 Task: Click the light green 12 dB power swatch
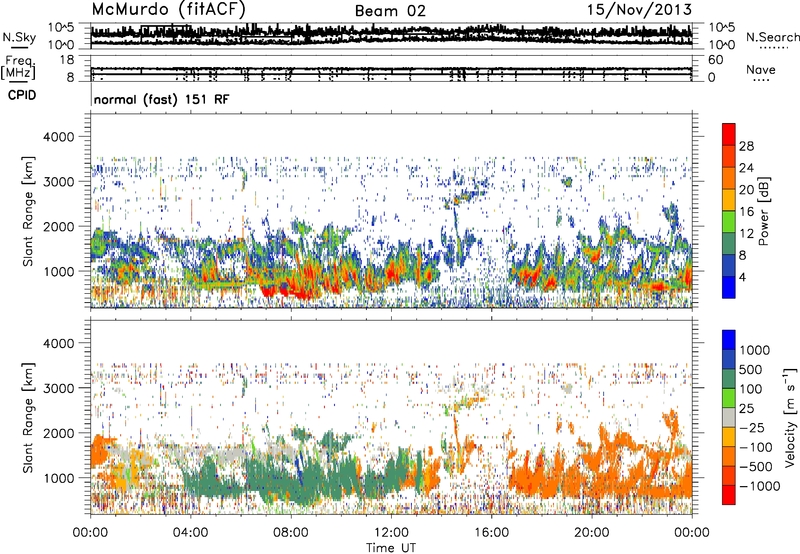pyautogui.click(x=729, y=222)
